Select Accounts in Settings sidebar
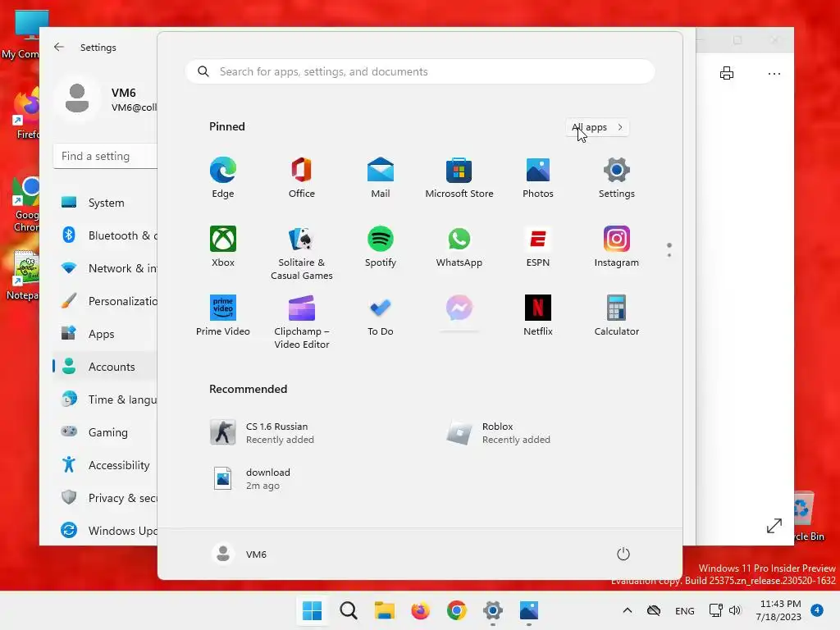 coord(106,367)
